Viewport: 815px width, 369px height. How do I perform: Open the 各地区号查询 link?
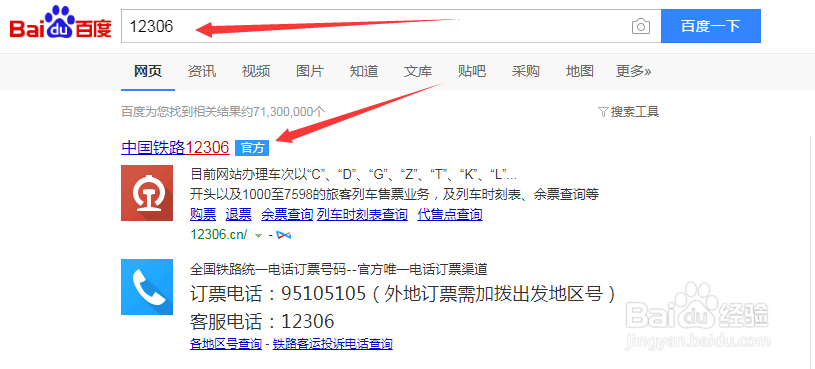coord(226,344)
